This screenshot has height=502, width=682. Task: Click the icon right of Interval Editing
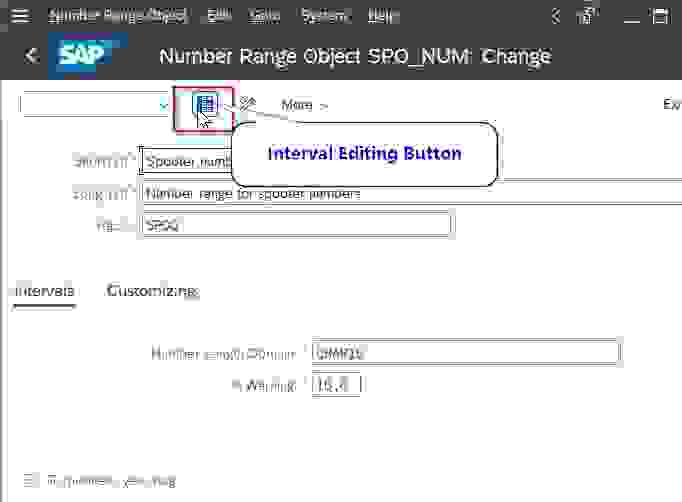point(248,104)
